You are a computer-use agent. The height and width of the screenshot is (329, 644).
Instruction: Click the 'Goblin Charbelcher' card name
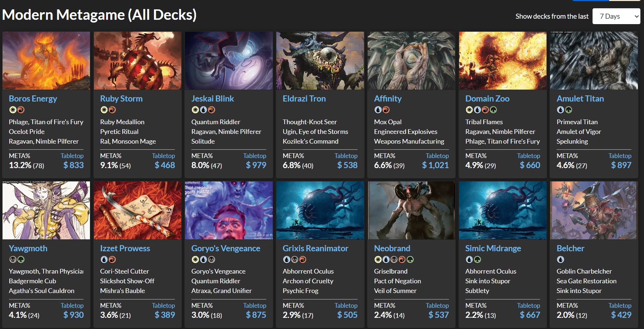pyautogui.click(x=584, y=271)
